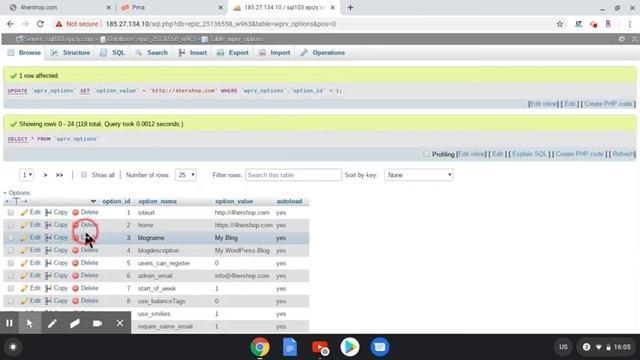Click the Not secure warning icon
640x360 pixels.
[59, 24]
